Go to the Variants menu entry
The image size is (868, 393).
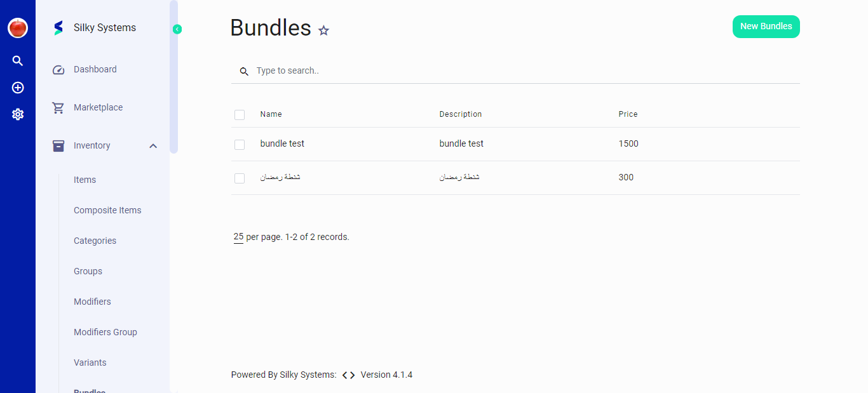90,363
